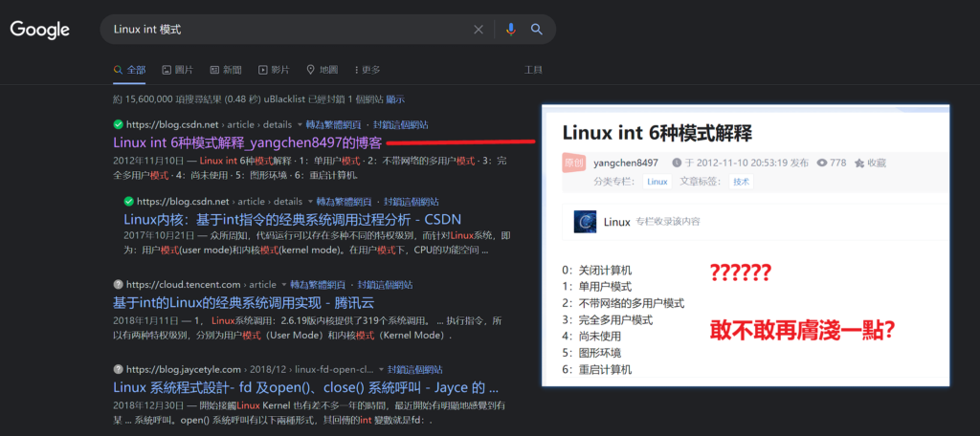Click the Google logo
Screen dimensions: 980x436
[x=39, y=29]
